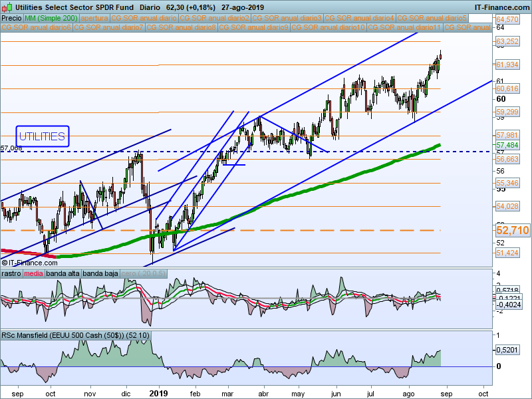532x399 pixels.
Task: Click the 57,981 price level tag
Action: tap(507, 136)
